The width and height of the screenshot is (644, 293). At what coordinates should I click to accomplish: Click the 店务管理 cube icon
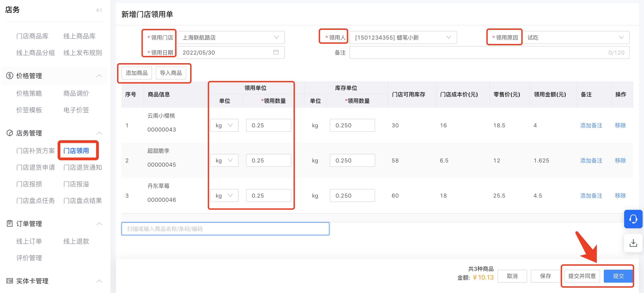click(x=10, y=133)
